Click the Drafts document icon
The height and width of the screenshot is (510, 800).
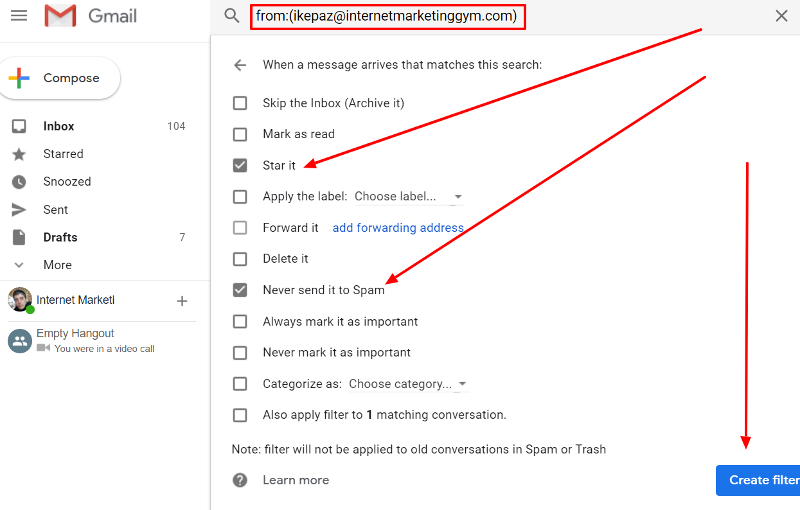[19, 237]
